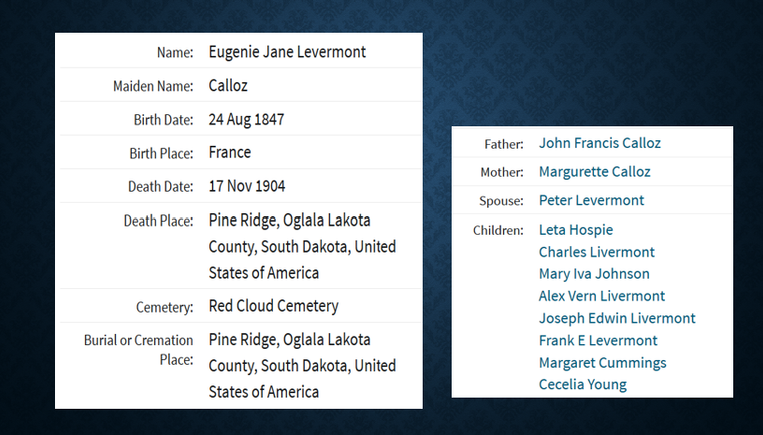Click death date 17 Nov 1904

click(247, 186)
